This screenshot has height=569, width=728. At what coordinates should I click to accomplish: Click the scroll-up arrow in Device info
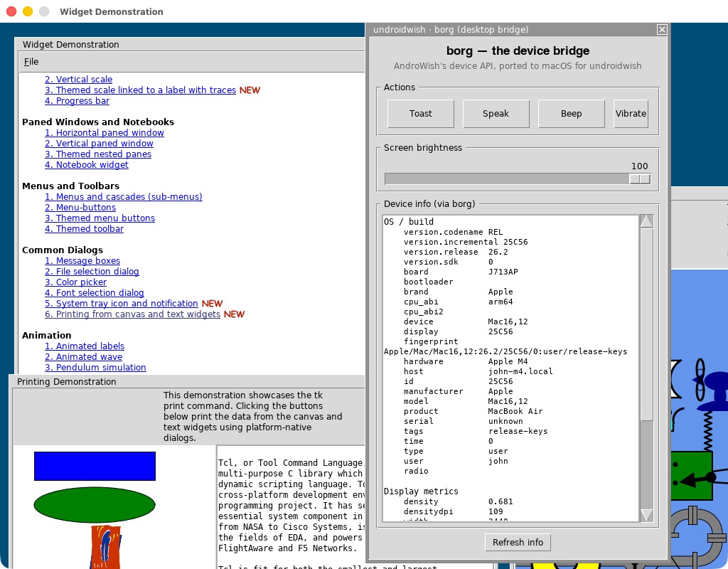(x=646, y=222)
